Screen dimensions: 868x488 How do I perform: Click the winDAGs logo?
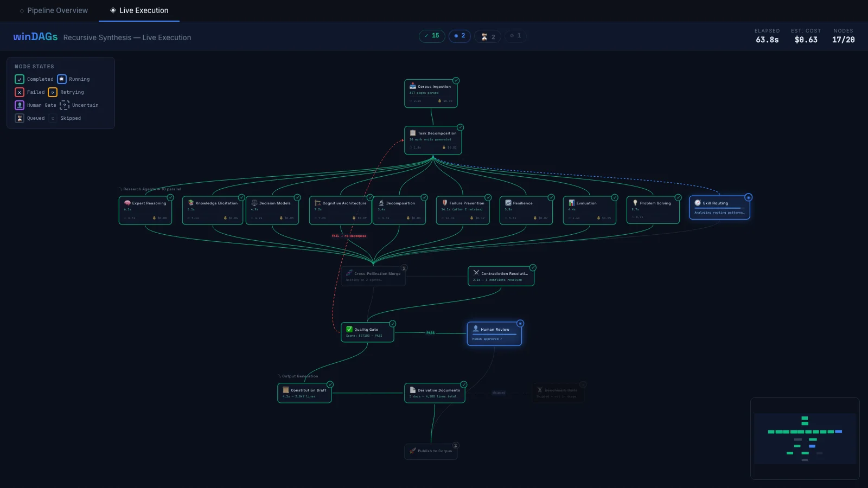pyautogui.click(x=35, y=36)
